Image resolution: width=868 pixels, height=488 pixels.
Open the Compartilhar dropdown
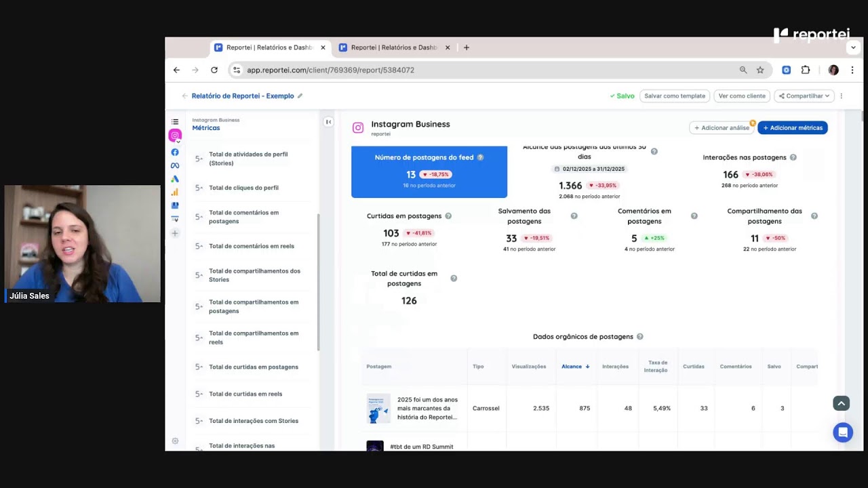click(804, 96)
